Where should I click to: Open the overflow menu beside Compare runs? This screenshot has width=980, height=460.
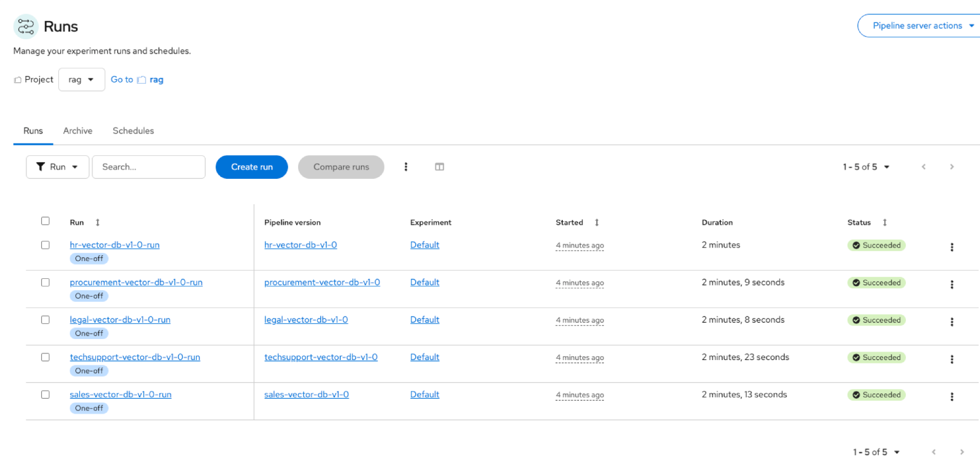point(406,167)
